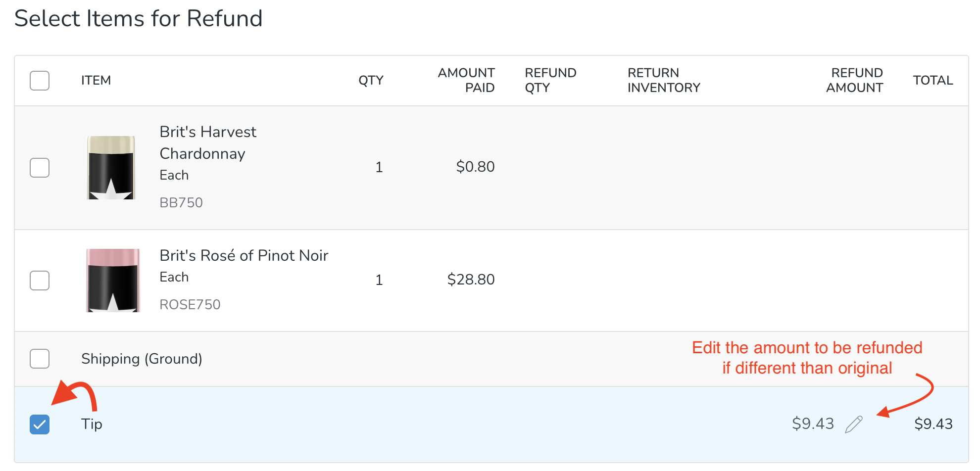Click the $9.43 refund amount value
Viewport: 980px width, 471px height.
point(814,424)
